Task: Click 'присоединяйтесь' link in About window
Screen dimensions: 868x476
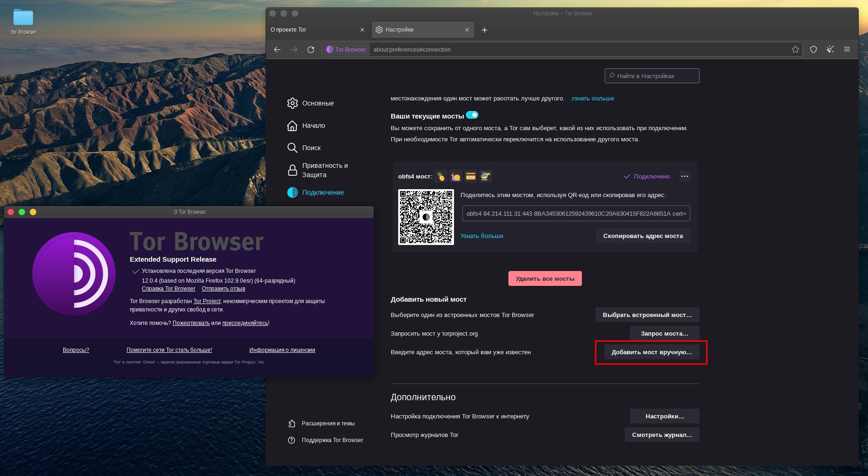Action: [245, 323]
